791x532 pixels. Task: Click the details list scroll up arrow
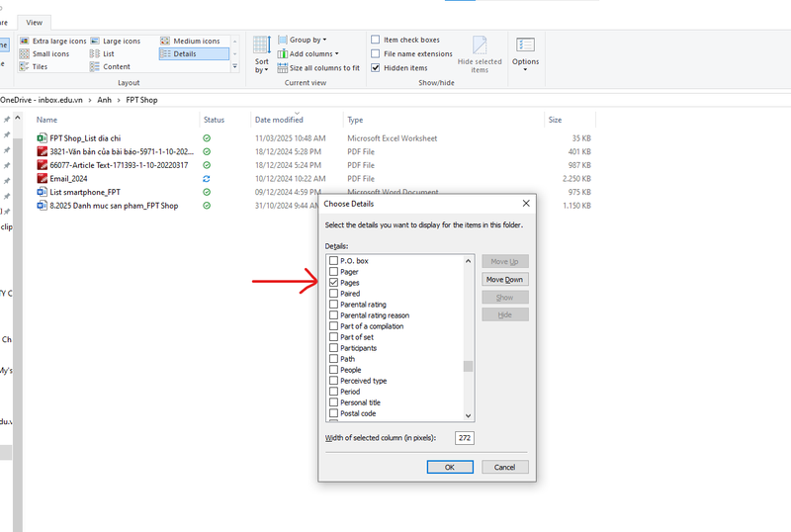pyautogui.click(x=468, y=261)
